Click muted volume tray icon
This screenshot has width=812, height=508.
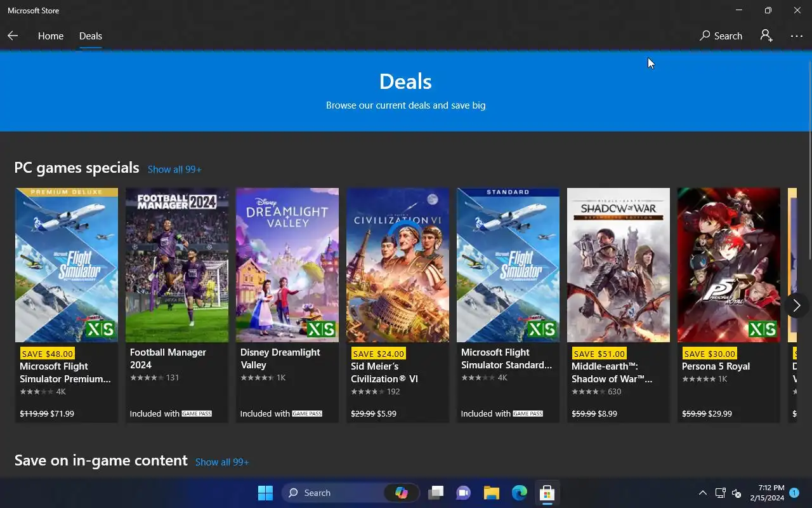[x=737, y=493]
